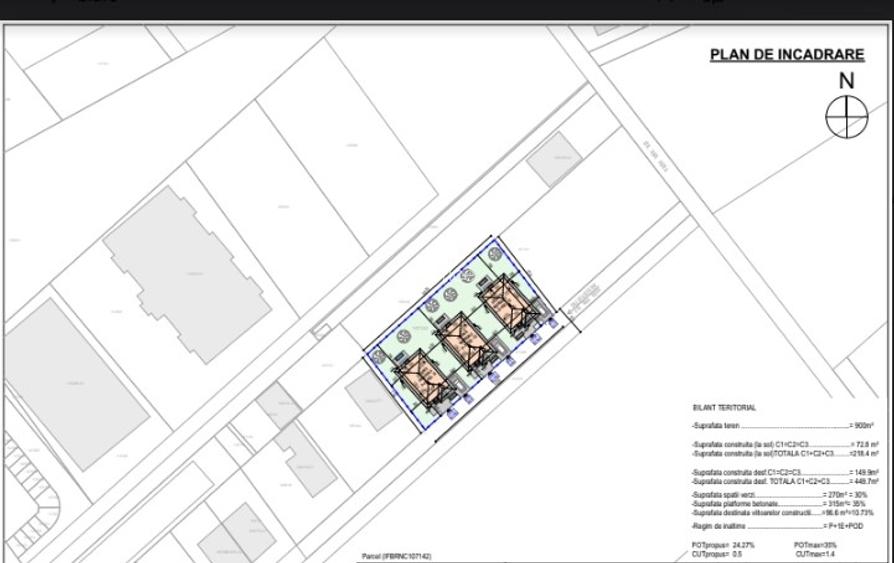Click the POTpropus 24.27% value

(x=723, y=545)
